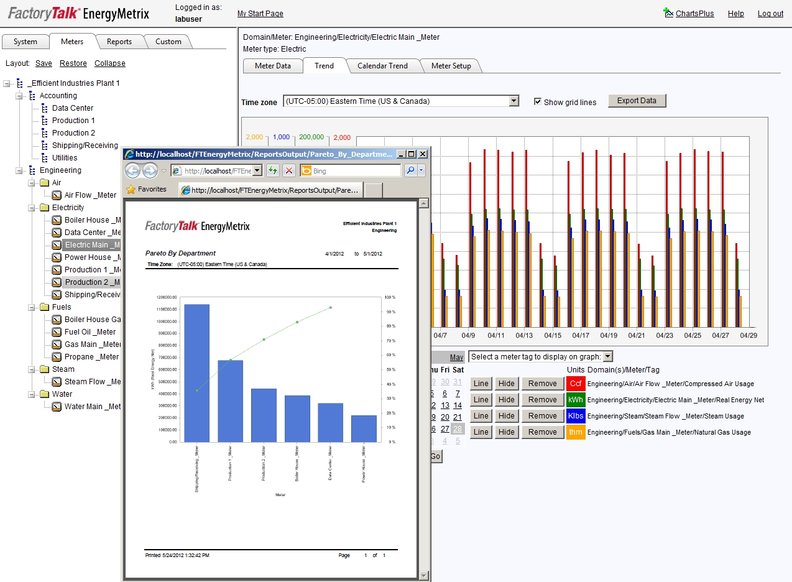Click the report window scroll down arrow
Viewport: 792px width, 582px height.
tap(423, 575)
